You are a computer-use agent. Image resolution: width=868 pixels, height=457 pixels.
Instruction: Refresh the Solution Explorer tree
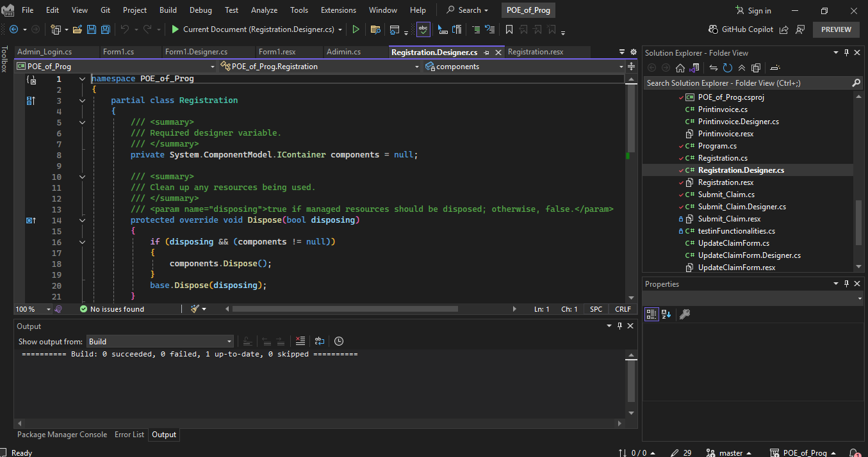728,68
